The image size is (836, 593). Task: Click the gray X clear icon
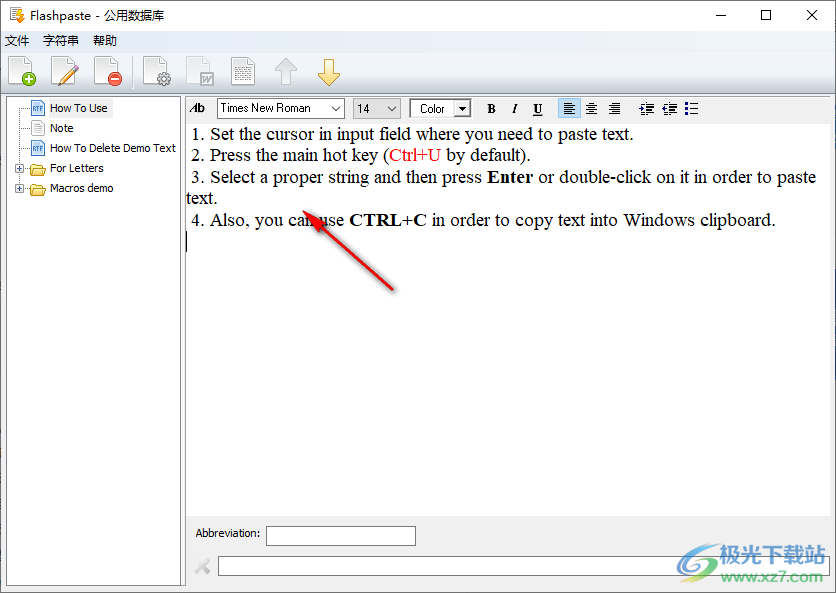click(x=202, y=566)
